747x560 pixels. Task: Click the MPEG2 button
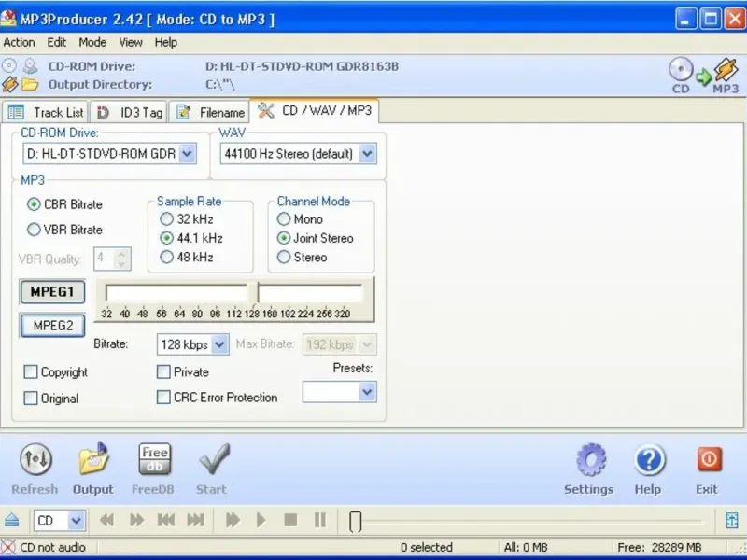[x=53, y=326]
